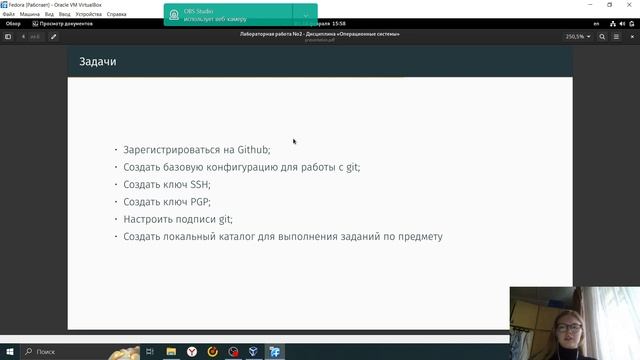Open the document search magnifier
Image resolution: width=640 pixels, height=360 pixels.
point(602,37)
